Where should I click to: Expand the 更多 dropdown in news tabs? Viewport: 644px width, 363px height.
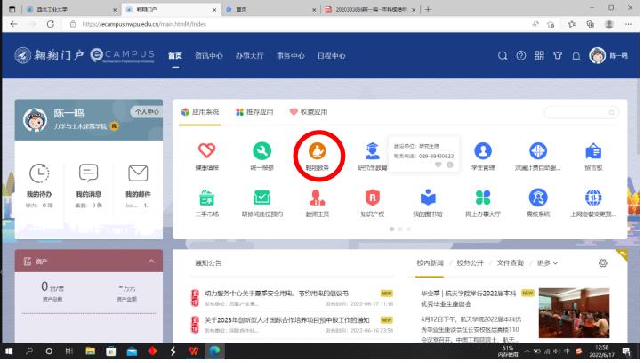pyautogui.click(x=547, y=263)
